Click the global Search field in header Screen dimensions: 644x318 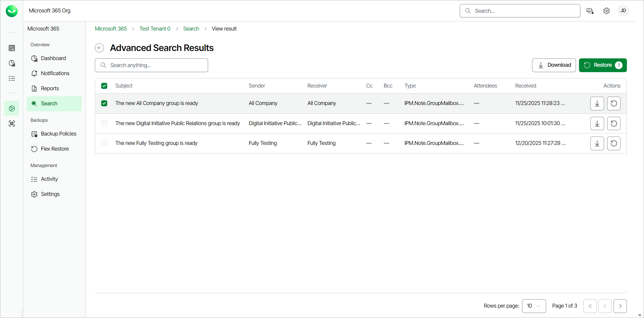pos(520,11)
